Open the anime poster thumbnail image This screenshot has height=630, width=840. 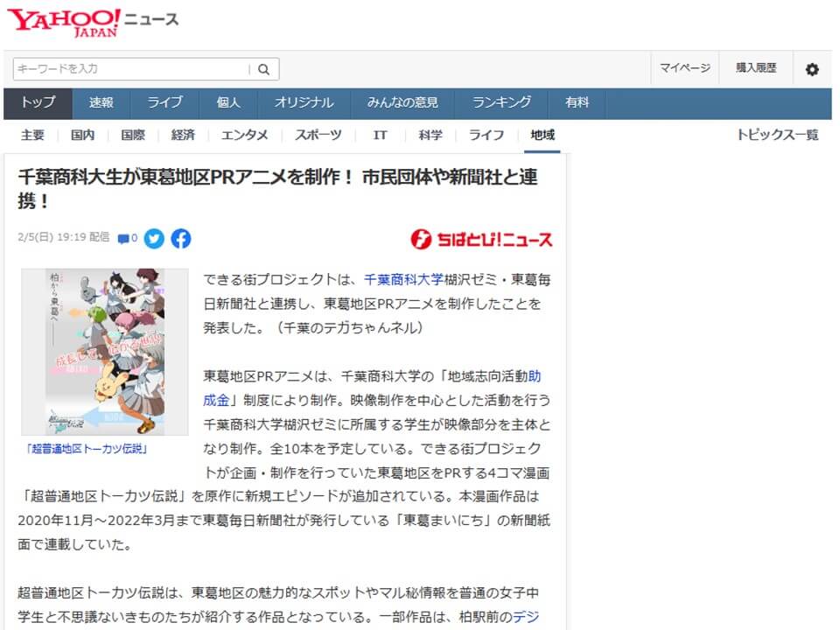click(104, 352)
